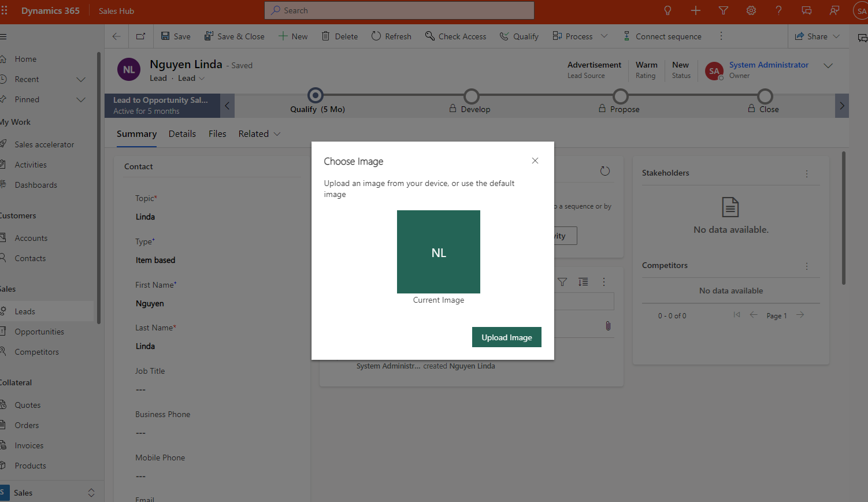
Task: Save the lead record
Action: point(176,36)
